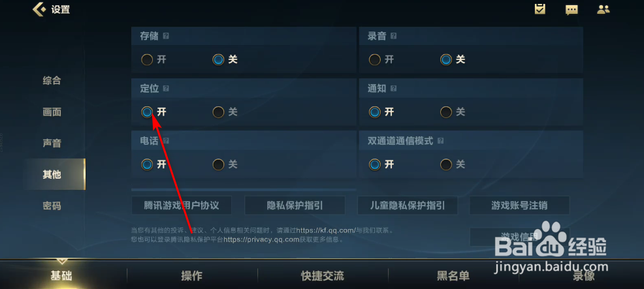Show help for 录音 permission question icon

pos(393,36)
